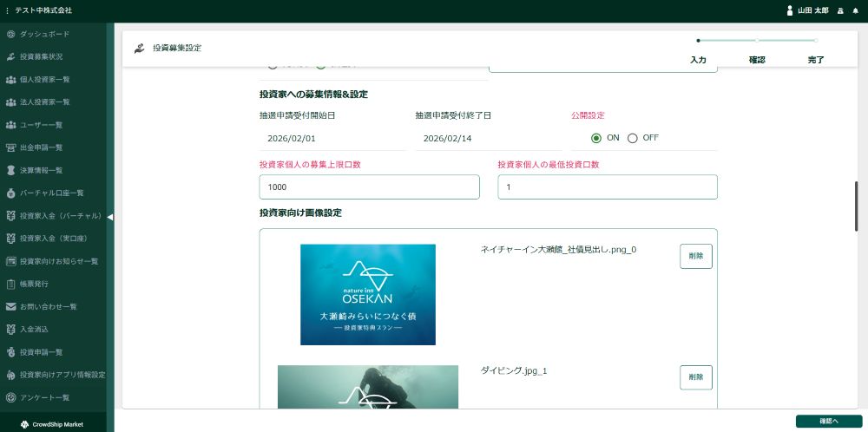Open ダッシュボード menu item
This screenshot has height=432, width=868.
(x=45, y=35)
